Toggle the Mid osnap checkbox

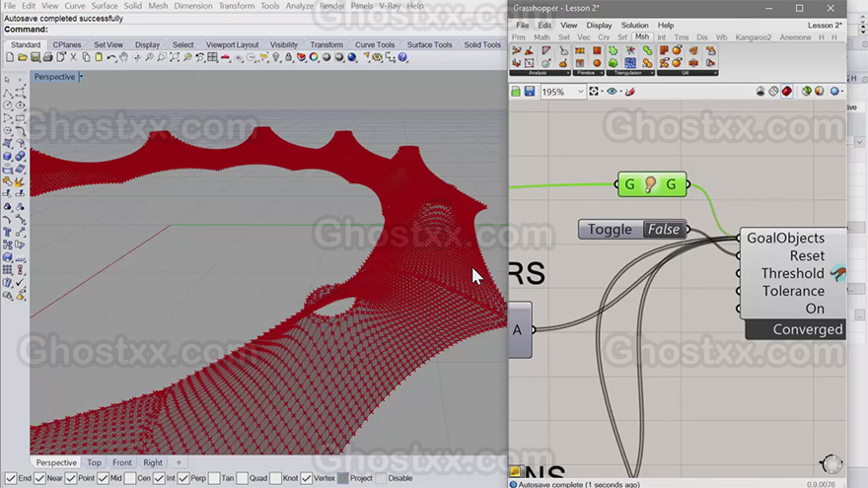click(103, 478)
